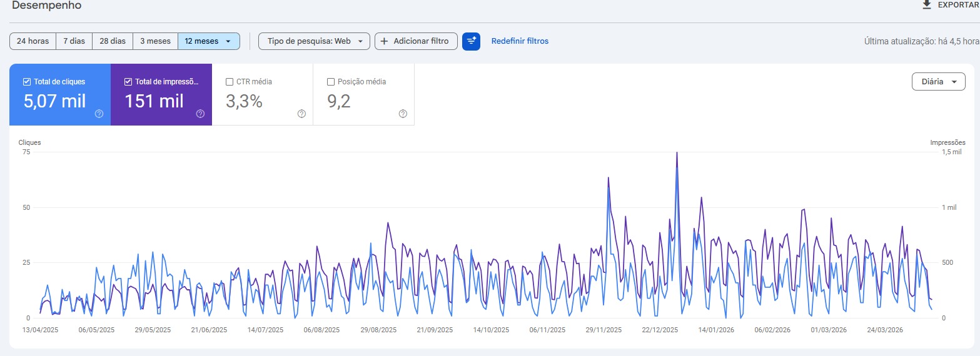Click help icon on CTR média card
The image size is (980, 356).
(301, 114)
